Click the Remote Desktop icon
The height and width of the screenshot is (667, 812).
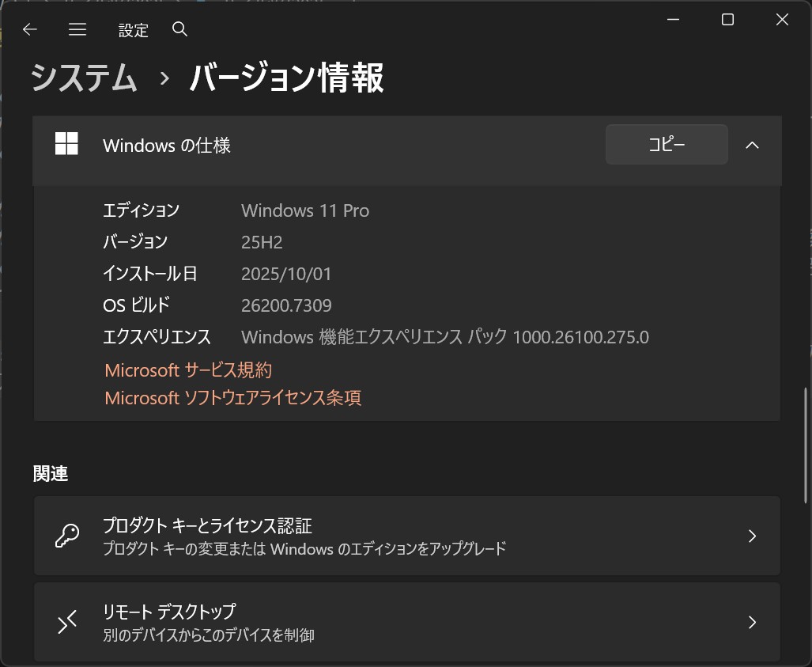coord(67,621)
